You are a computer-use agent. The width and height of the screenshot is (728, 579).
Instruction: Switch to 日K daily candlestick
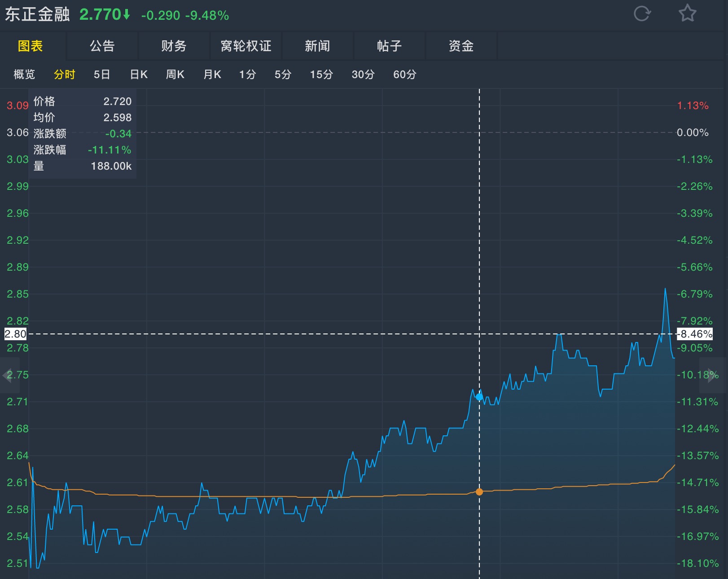pos(139,75)
